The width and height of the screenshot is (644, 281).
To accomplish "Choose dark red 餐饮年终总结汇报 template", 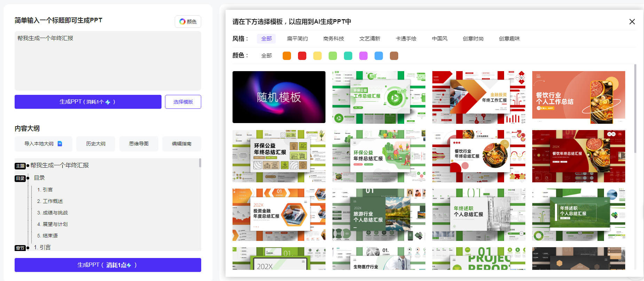I will tap(579, 156).
